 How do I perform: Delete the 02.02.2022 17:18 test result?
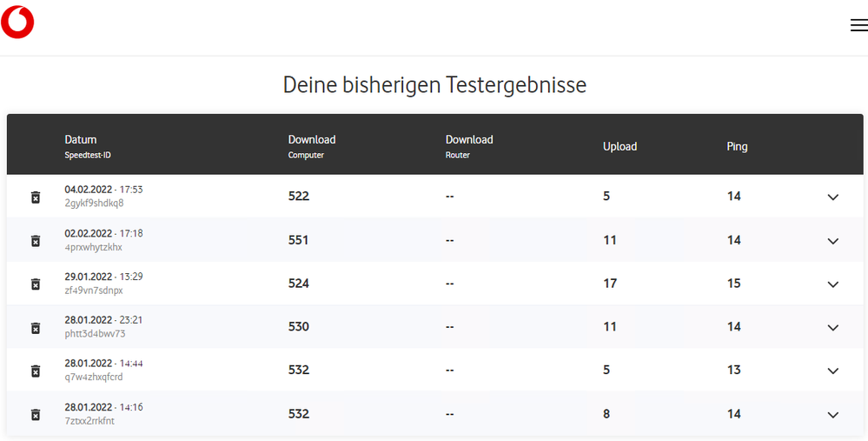tap(36, 241)
